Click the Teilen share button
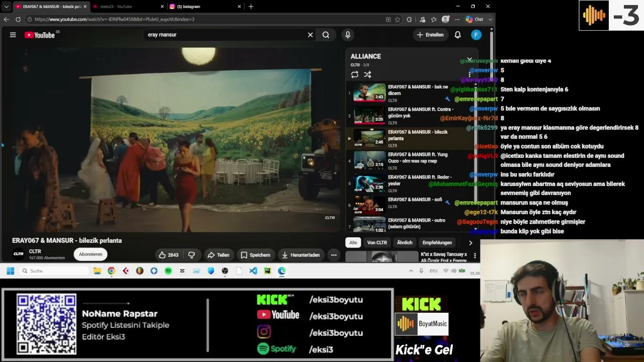This screenshot has width=644, height=362. 218,255
